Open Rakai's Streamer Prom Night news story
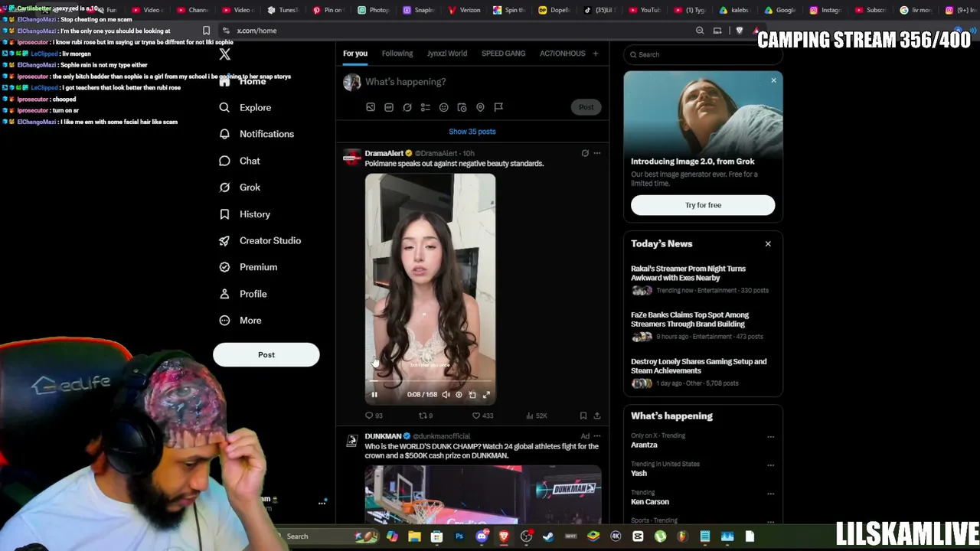 tap(688, 273)
